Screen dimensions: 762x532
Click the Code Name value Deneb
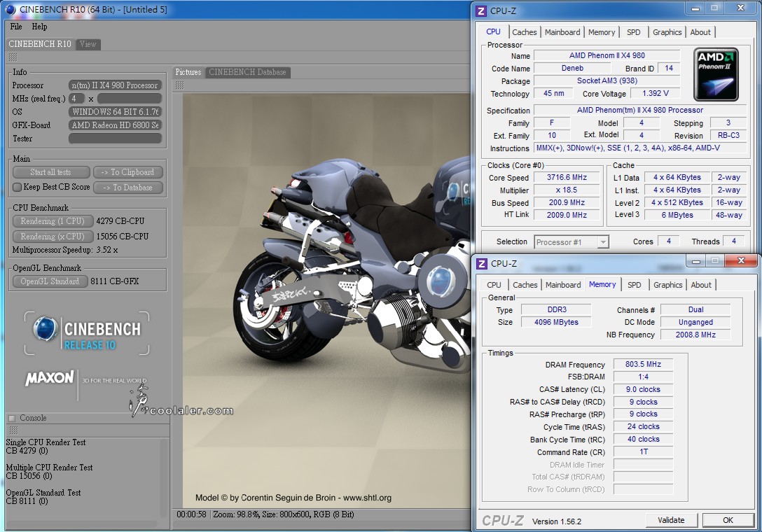click(x=572, y=68)
